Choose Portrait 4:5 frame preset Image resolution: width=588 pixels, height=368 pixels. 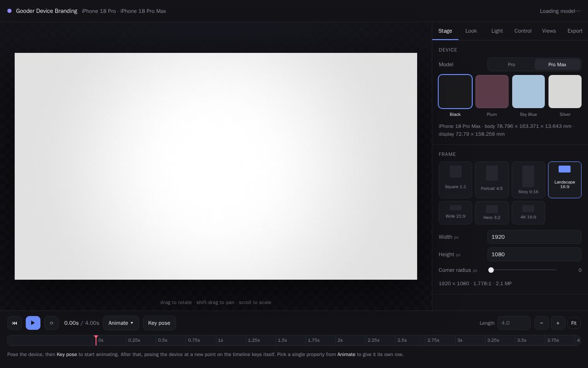492,180
